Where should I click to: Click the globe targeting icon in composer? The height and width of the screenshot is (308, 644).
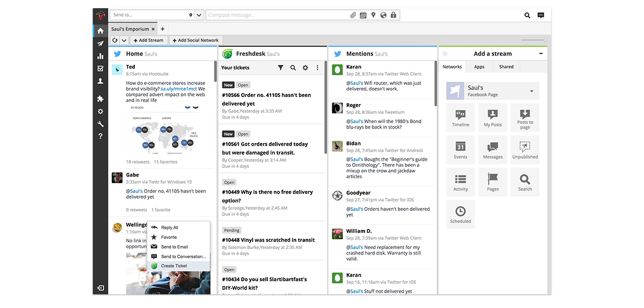384,15
